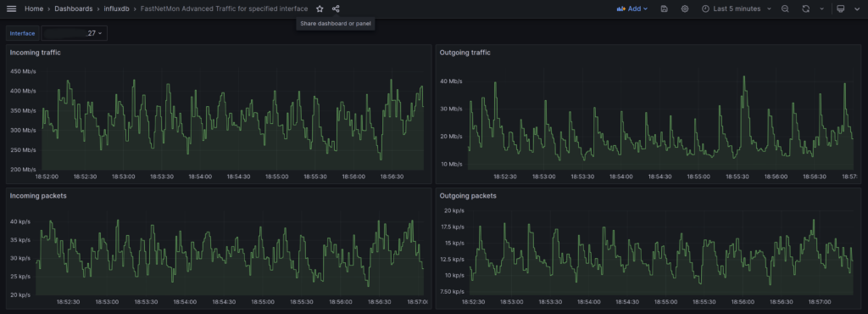Click the FastNetMon Advanced Traffic dashboard title
This screenshot has height=314, width=868.
pos(224,8)
